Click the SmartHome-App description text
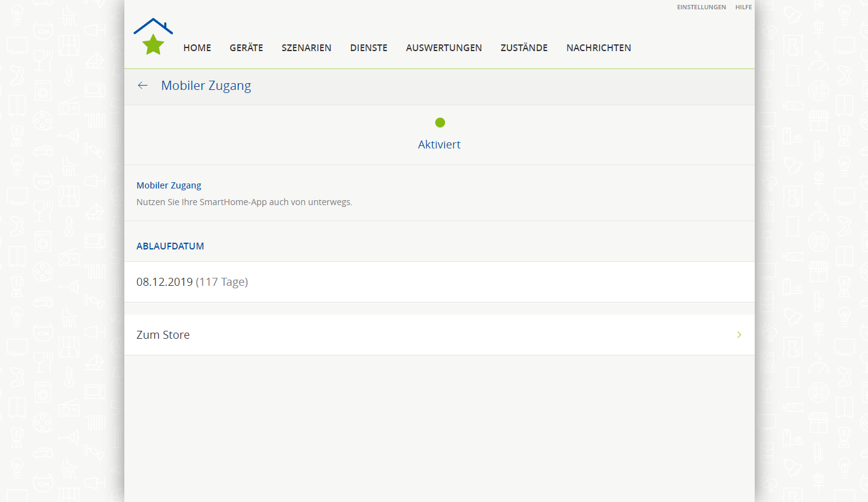Image resolution: width=868 pixels, height=502 pixels. tap(244, 202)
